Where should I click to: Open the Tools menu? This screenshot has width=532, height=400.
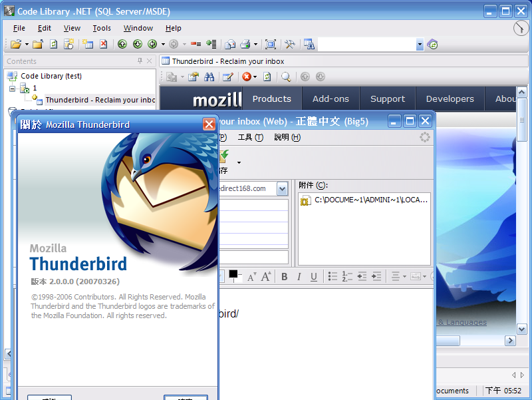[102, 28]
